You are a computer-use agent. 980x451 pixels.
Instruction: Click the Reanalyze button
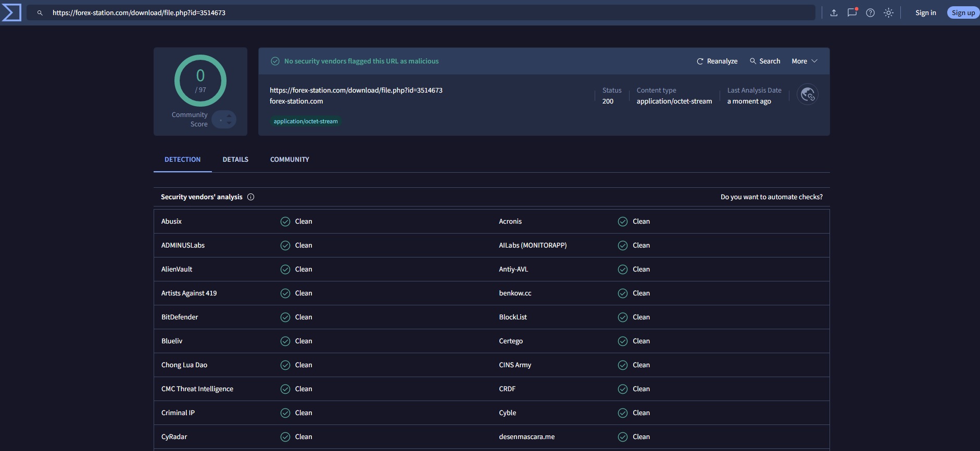pyautogui.click(x=717, y=61)
